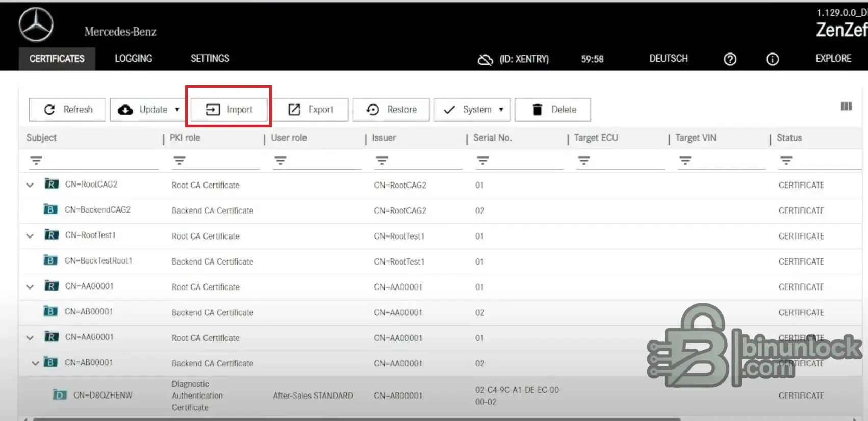
Task: Open help via the question mark icon
Action: [730, 59]
